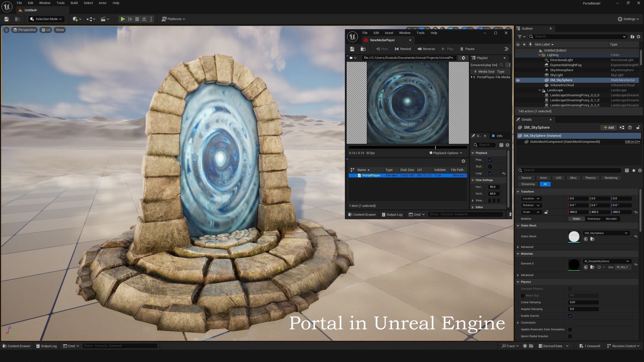
Task: Expand the Constraints section
Action: (518, 323)
